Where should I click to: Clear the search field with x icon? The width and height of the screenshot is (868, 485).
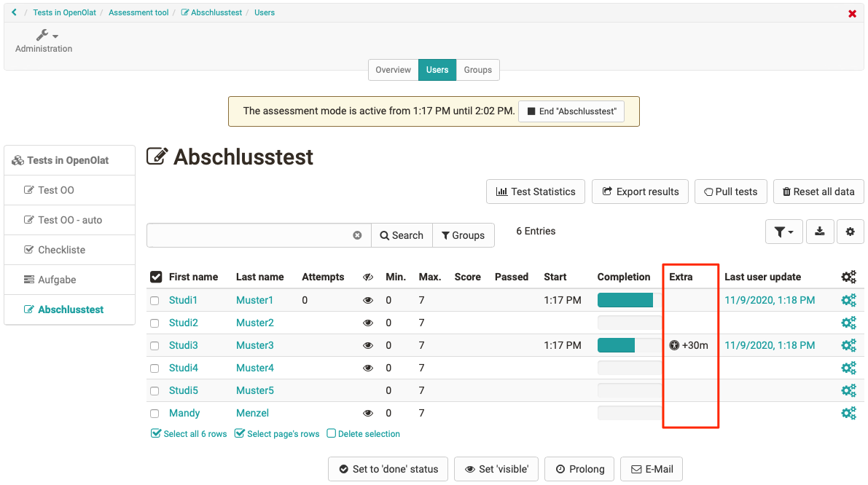point(357,235)
